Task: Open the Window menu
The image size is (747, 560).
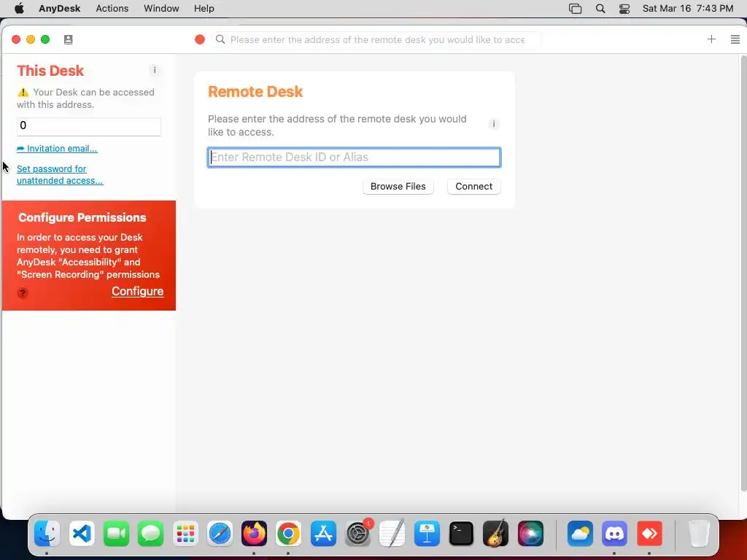Action: [161, 9]
